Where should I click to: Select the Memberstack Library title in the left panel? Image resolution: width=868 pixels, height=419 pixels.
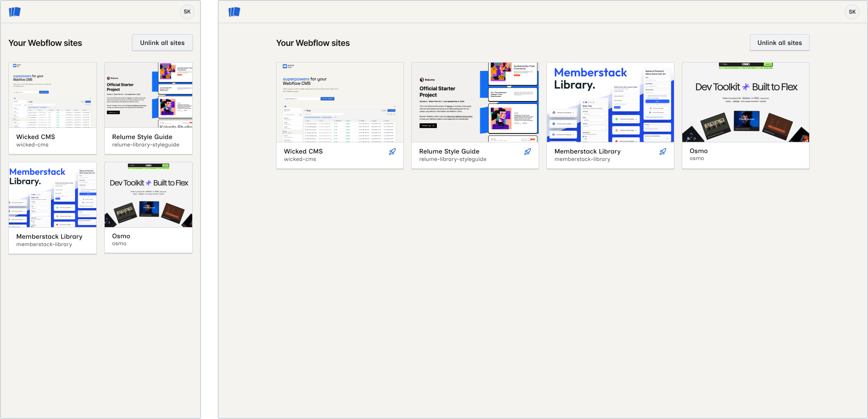[x=50, y=236]
